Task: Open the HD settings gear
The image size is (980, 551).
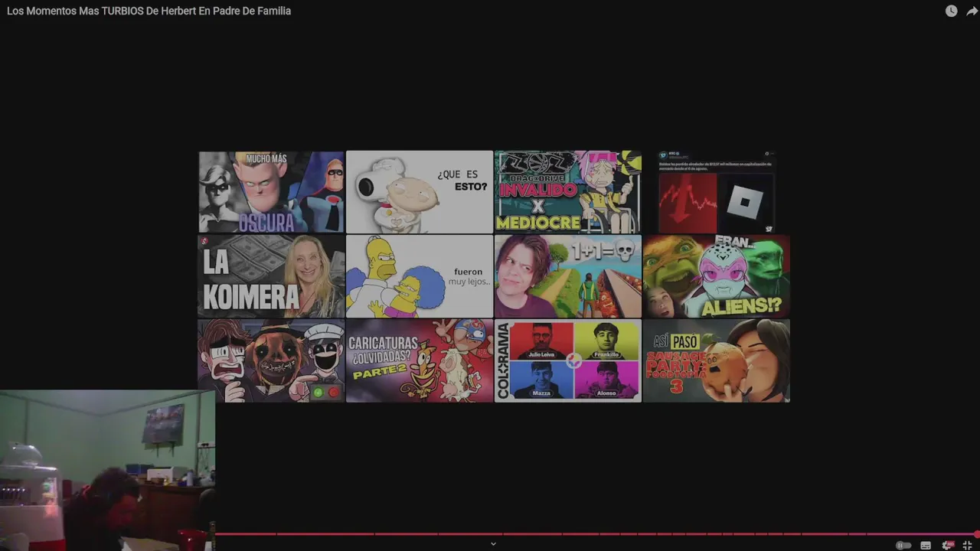Action: (947, 545)
